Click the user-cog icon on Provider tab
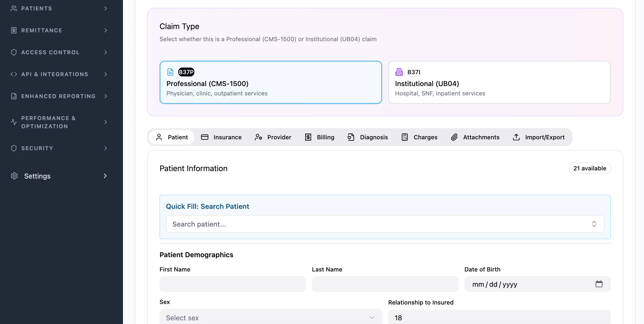Screen dimensions: 644x324 coord(258,137)
